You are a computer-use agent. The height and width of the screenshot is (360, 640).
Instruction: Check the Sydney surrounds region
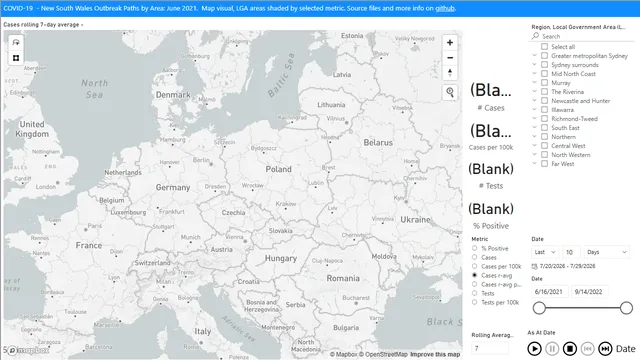coord(544,64)
